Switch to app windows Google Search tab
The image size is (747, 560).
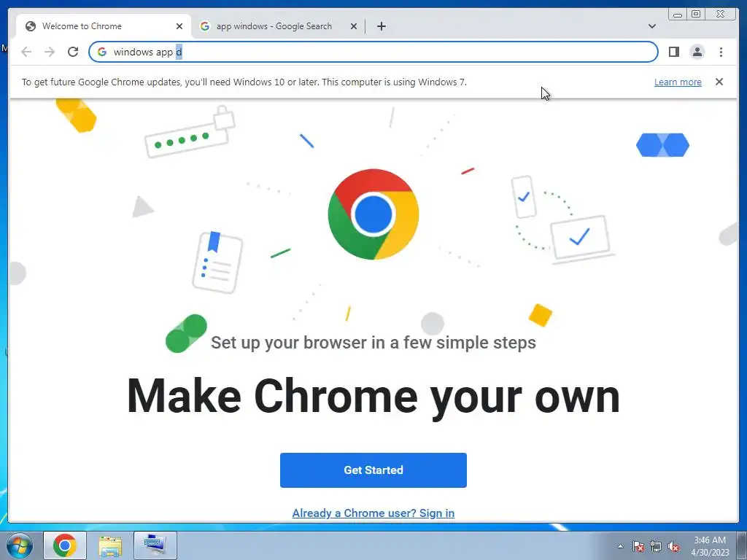pyautogui.click(x=278, y=26)
